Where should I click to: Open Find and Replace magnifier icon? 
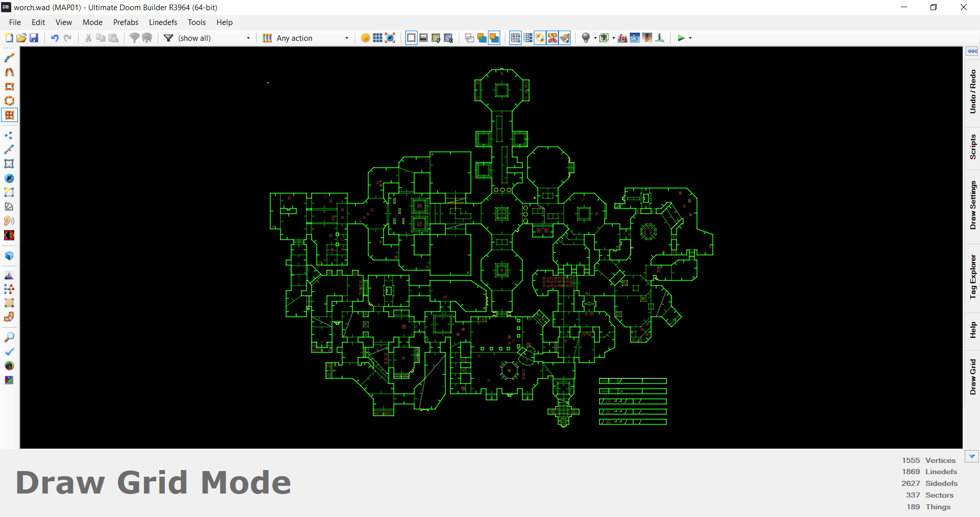point(9,337)
